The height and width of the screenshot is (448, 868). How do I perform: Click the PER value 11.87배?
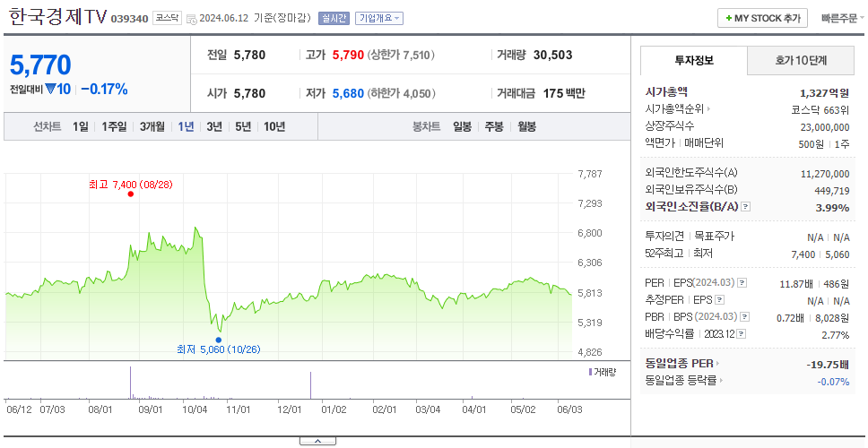pos(796,284)
